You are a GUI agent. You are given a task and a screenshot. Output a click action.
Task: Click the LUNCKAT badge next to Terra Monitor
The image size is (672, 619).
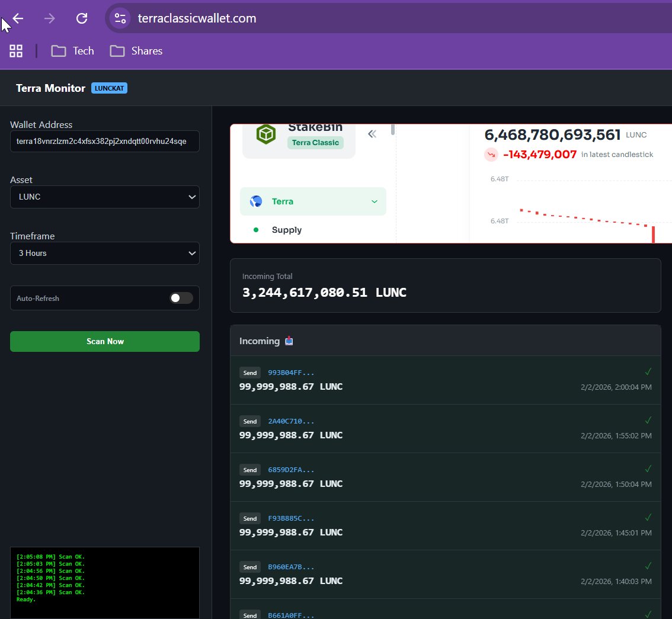click(109, 88)
